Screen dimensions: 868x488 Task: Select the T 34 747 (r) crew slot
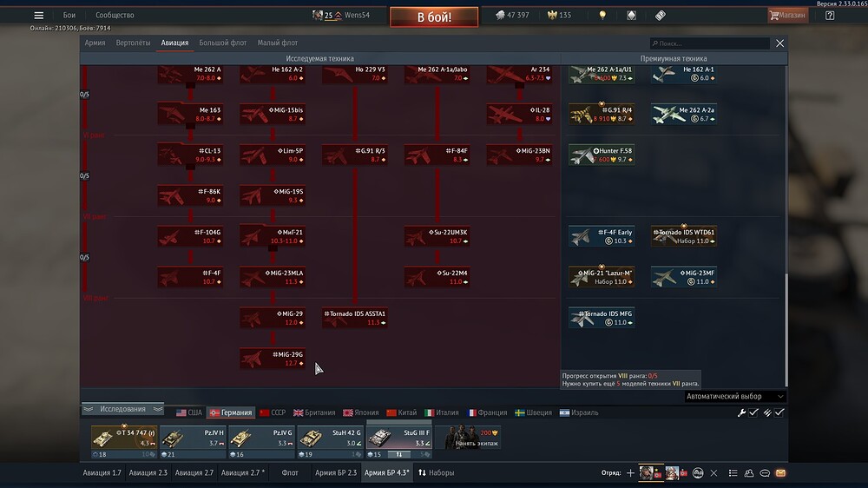[x=123, y=441]
